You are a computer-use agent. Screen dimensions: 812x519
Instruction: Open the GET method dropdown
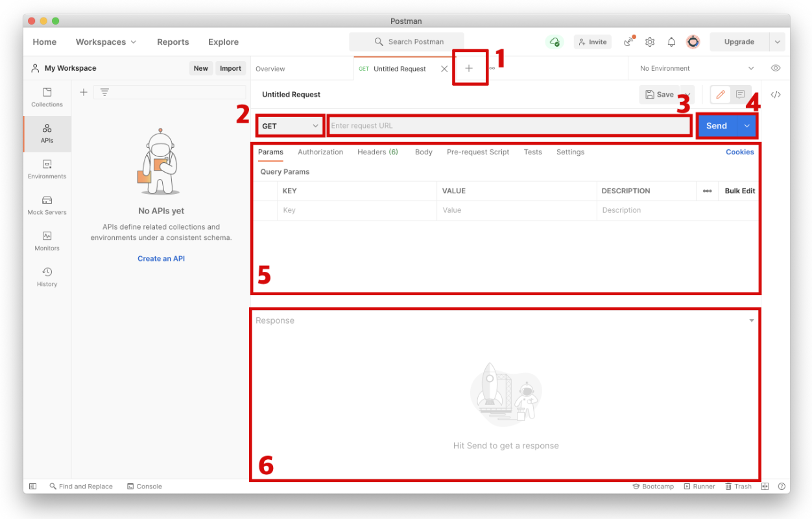point(291,126)
